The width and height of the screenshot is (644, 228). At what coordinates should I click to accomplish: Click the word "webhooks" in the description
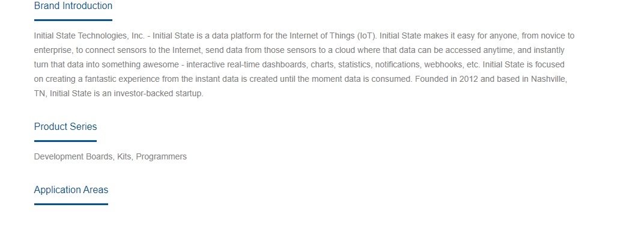(443, 64)
